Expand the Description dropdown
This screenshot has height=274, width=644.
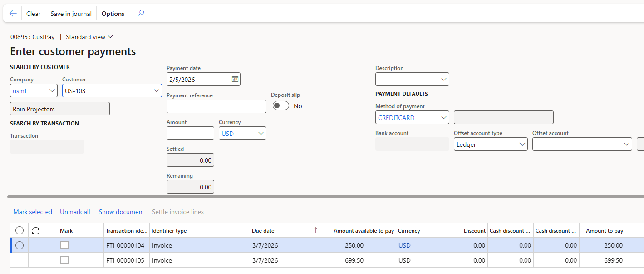pyautogui.click(x=444, y=80)
